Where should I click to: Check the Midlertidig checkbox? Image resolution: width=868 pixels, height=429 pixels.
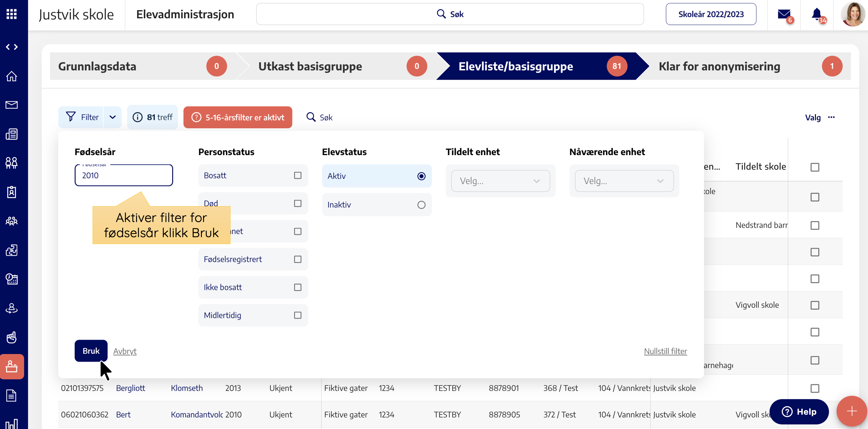pyautogui.click(x=298, y=315)
